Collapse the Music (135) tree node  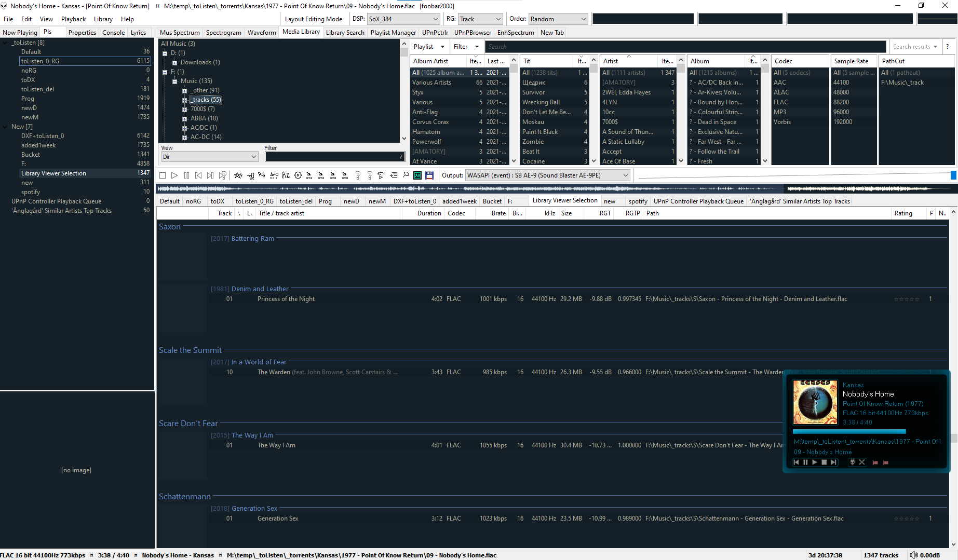click(174, 81)
